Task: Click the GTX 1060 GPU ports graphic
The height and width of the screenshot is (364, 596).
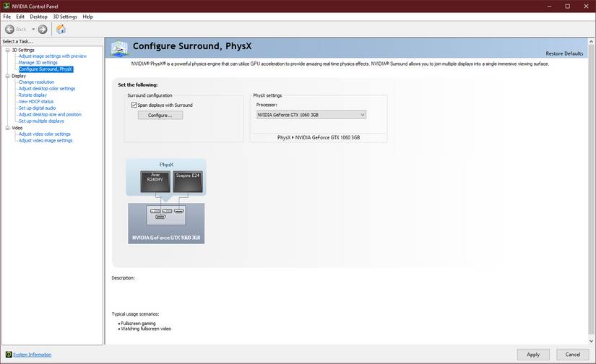Action: pyautogui.click(x=166, y=214)
